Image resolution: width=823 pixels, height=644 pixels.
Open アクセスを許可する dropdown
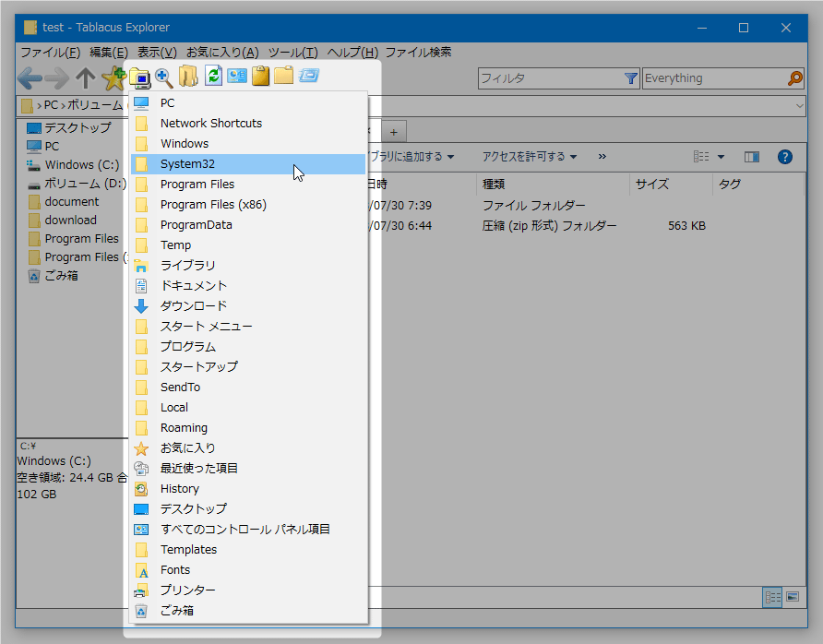(529, 157)
